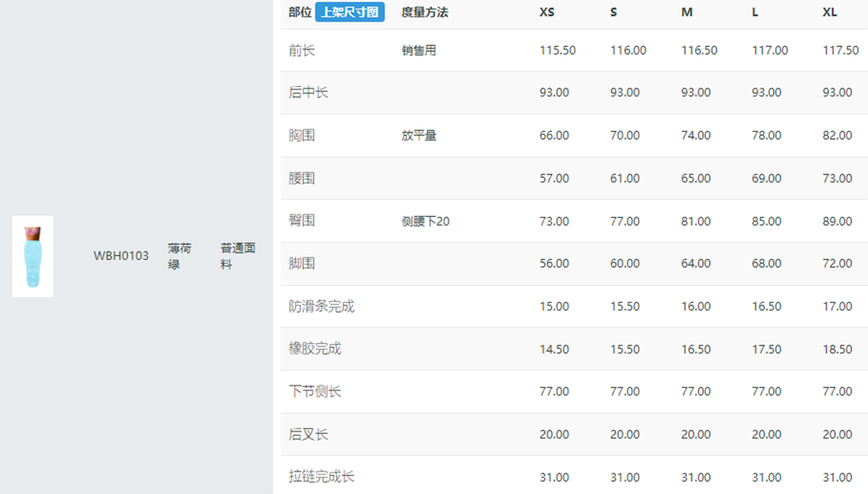
Task: Click the 胸围 L value 78.00
Action: tap(766, 135)
